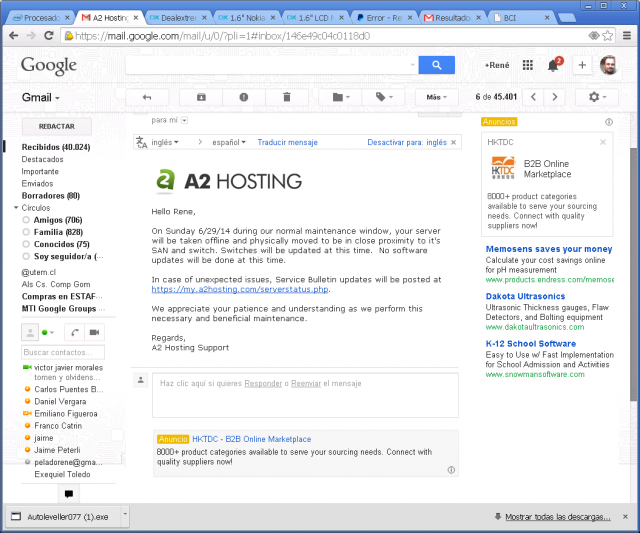The height and width of the screenshot is (533, 640).
Task: Click Desactivar para: inglés
Action: click(x=407, y=142)
